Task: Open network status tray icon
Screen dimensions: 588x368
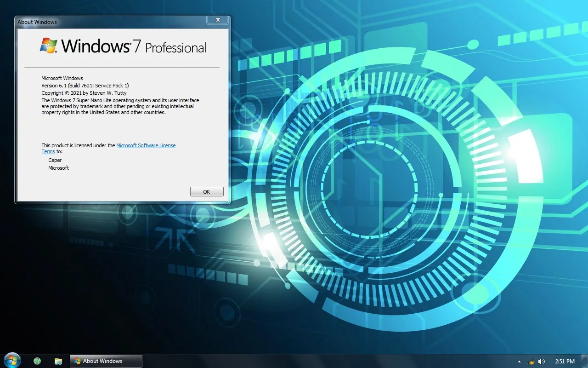Action: click(x=531, y=362)
